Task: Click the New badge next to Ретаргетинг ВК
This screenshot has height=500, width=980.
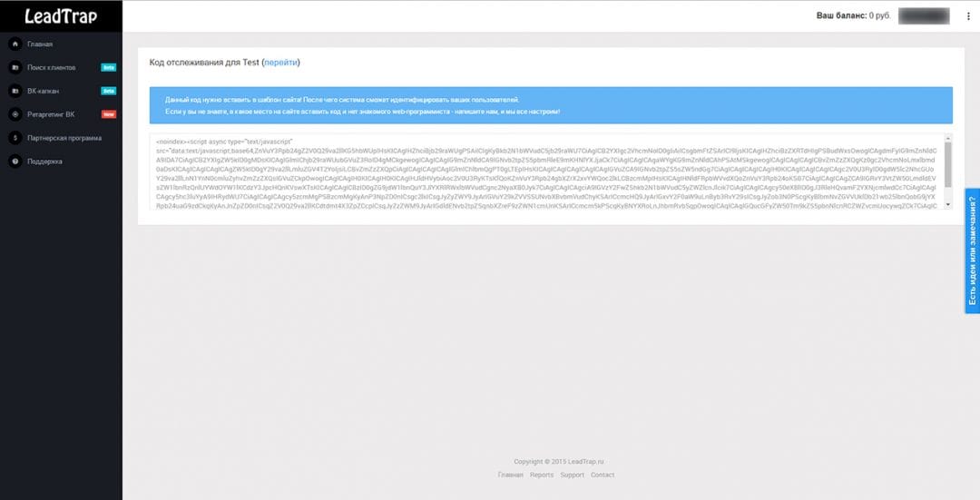Action: (109, 114)
